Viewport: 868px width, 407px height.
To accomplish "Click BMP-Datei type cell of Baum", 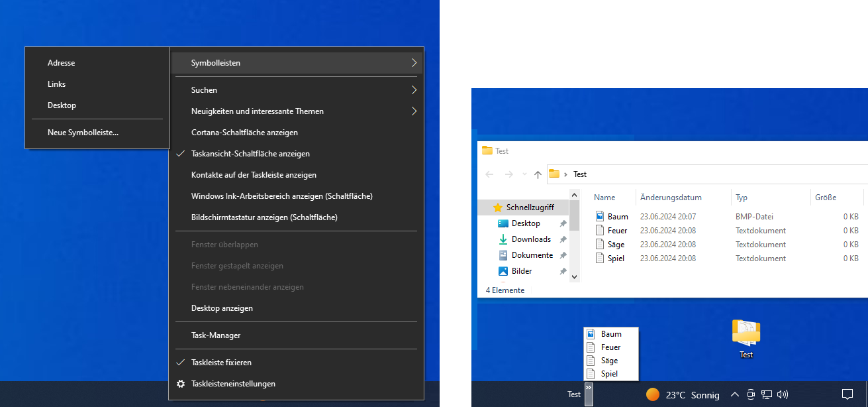I will [754, 217].
